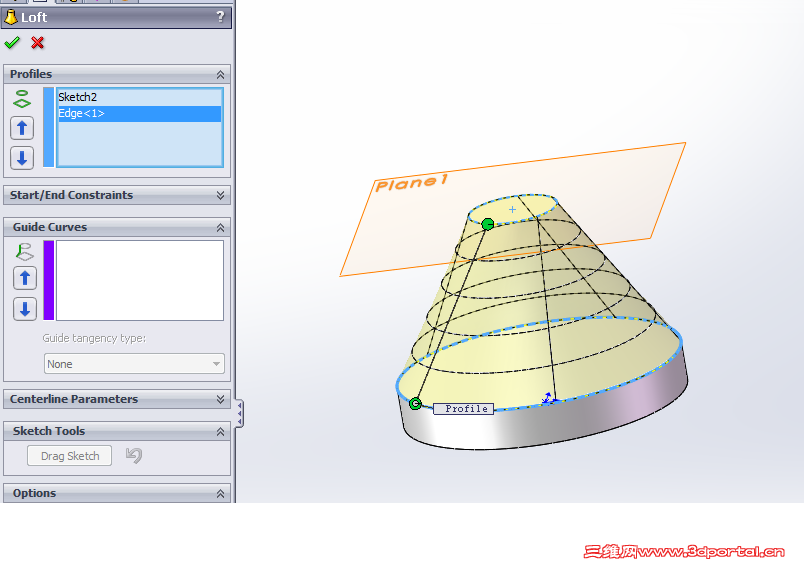
Task: Expand Start/End Constraints section
Action: point(220,195)
